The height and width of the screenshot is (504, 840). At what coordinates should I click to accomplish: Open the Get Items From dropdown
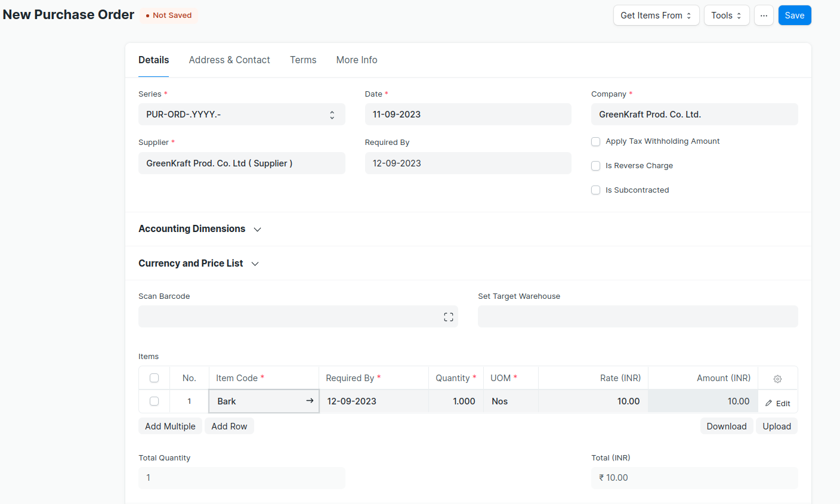[656, 16]
